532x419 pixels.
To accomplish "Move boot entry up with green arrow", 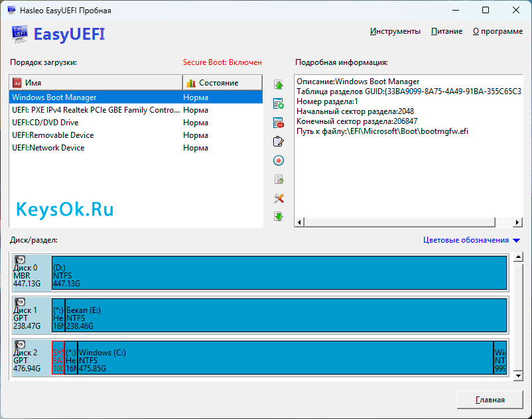I will click(279, 84).
